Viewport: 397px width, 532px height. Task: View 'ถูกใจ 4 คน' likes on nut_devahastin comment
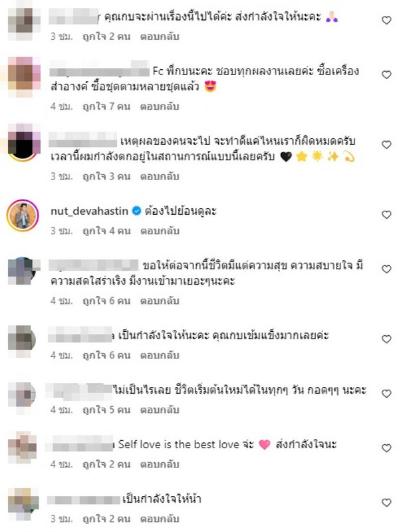click(x=106, y=231)
